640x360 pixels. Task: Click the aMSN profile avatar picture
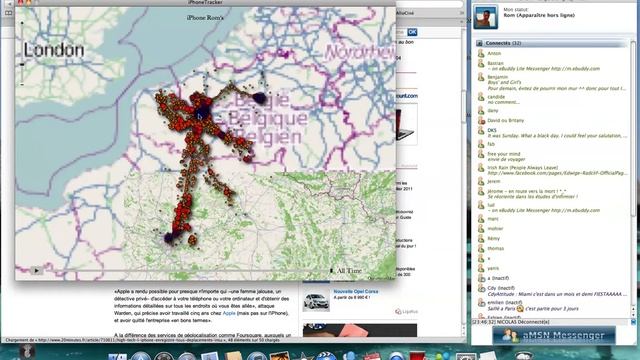[x=485, y=17]
